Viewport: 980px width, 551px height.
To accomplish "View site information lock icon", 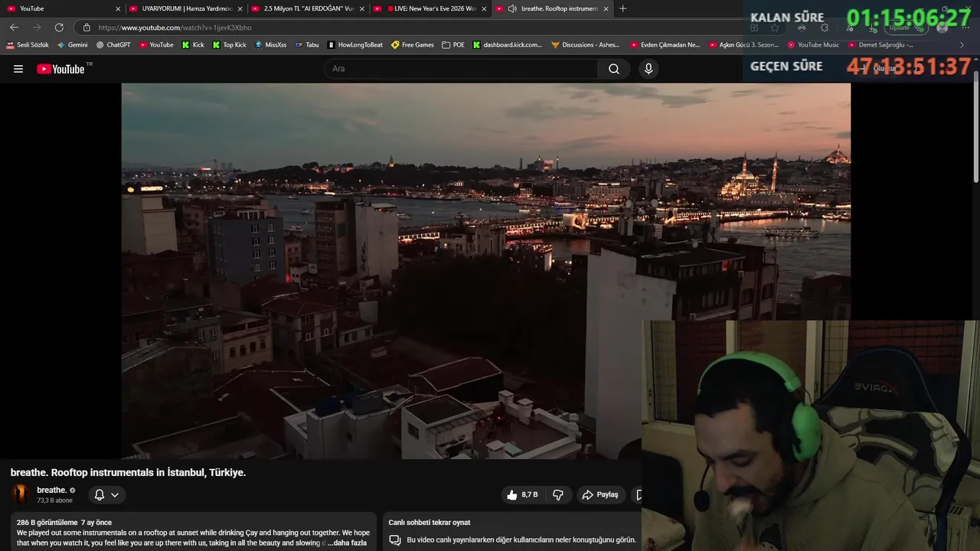I will click(87, 28).
